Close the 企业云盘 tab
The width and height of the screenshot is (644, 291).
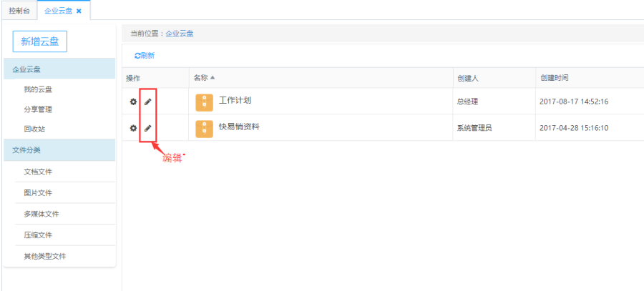[79, 11]
